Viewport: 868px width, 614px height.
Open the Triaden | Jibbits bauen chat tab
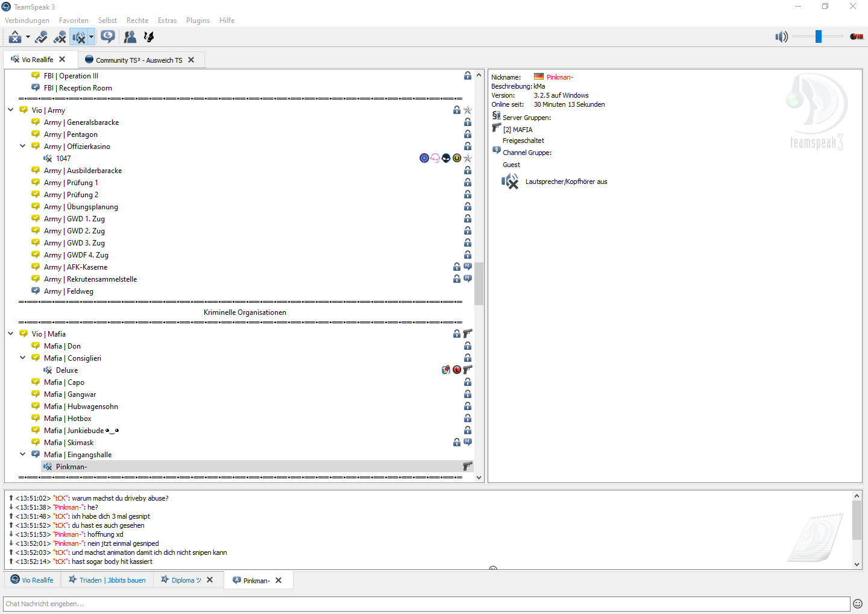(x=107, y=580)
